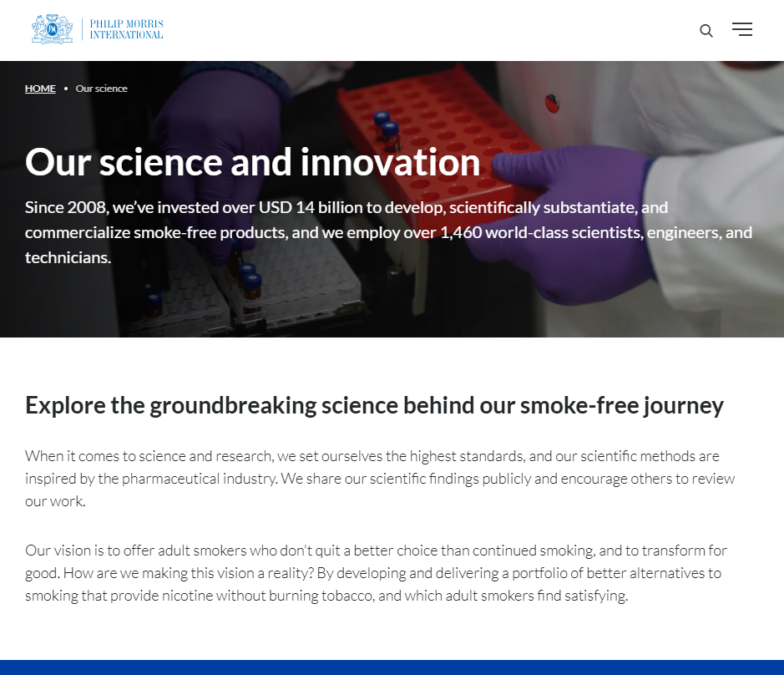Click the 'Explore the groundbreaking science' heading
The height and width of the screenshot is (675, 784).
tap(374, 405)
